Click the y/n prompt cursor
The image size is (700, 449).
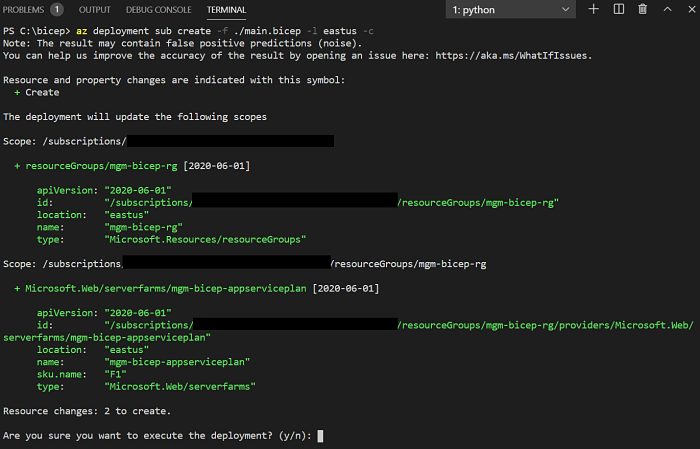click(320, 436)
